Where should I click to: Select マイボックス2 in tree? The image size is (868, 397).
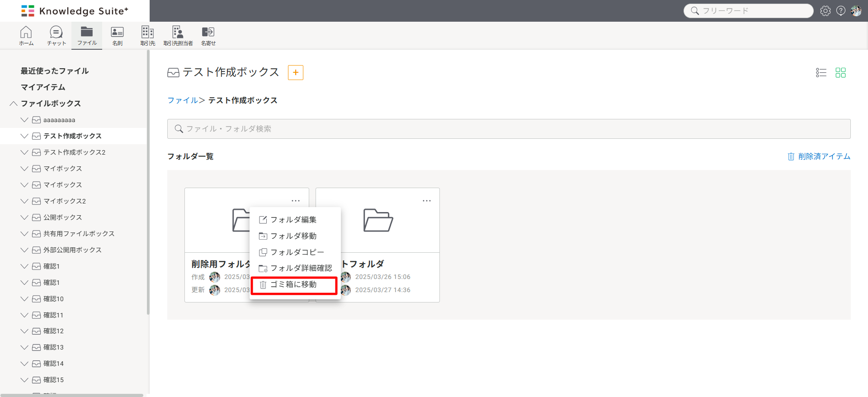(x=65, y=201)
